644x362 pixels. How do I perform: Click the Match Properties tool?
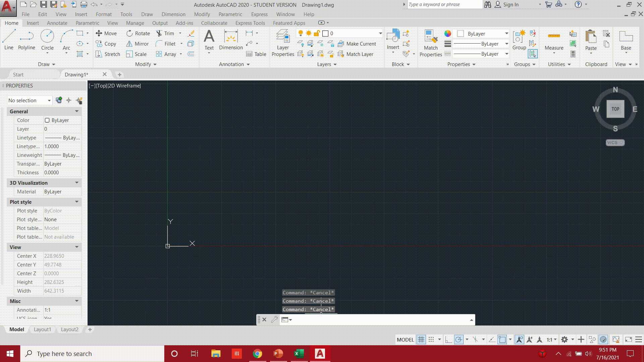(x=431, y=43)
